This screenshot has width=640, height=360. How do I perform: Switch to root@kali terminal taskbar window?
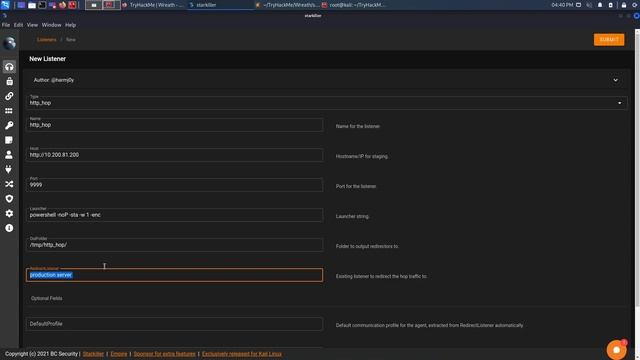point(353,5)
